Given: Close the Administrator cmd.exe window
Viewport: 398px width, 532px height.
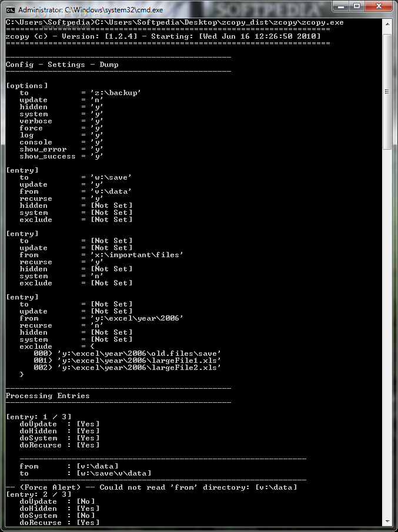Looking at the screenshot, I should point(378,6).
